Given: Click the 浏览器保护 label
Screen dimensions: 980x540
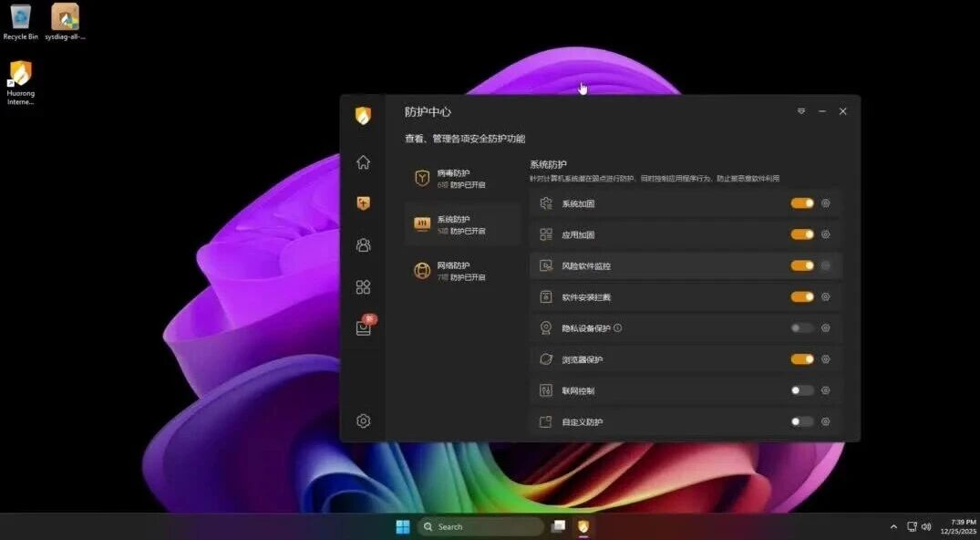Looking at the screenshot, I should (x=582, y=359).
